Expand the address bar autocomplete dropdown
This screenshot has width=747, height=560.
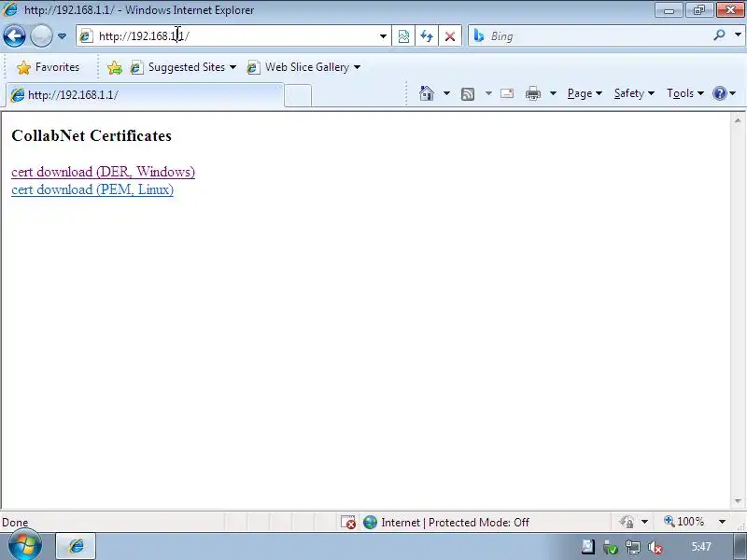click(383, 36)
